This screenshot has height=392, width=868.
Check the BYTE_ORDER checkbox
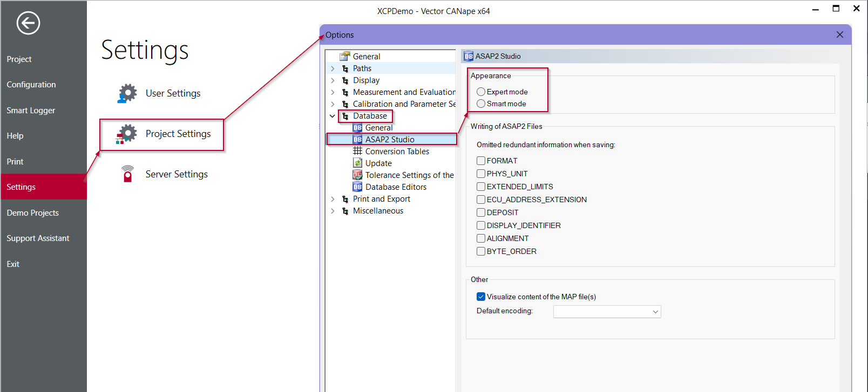tap(481, 251)
